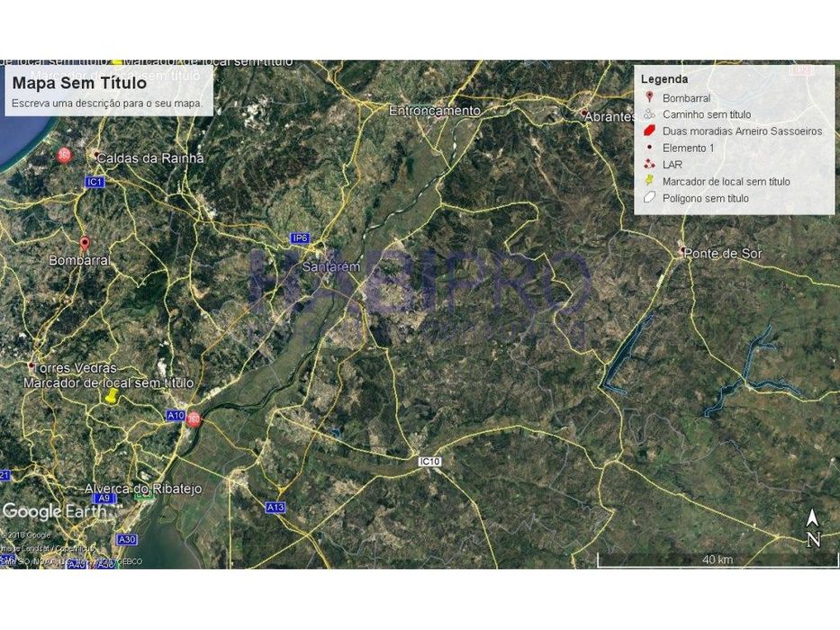Click the 'Alverca do Ribatejo' map label
This screenshot has height=630, width=840.
tap(143, 489)
